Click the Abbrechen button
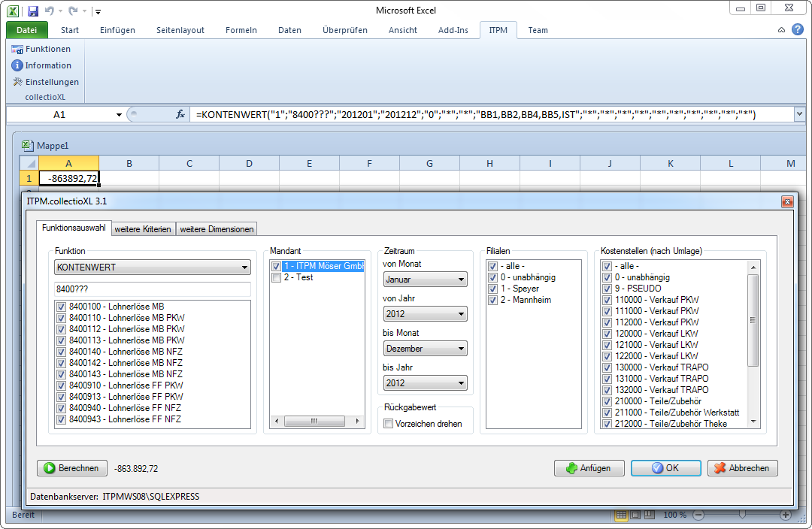 [743, 468]
